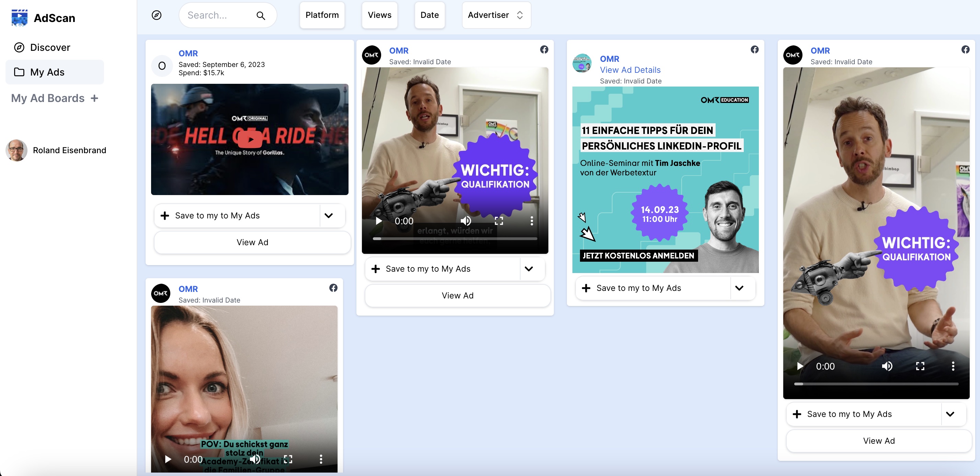Expand save options on LinkedIn seminar card

click(740, 288)
